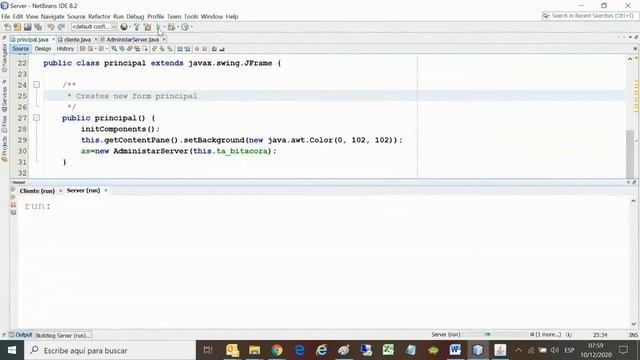The height and width of the screenshot is (360, 640).
Task: Collapse the Javadoc comment fold at line 24
Action: [x=36, y=85]
